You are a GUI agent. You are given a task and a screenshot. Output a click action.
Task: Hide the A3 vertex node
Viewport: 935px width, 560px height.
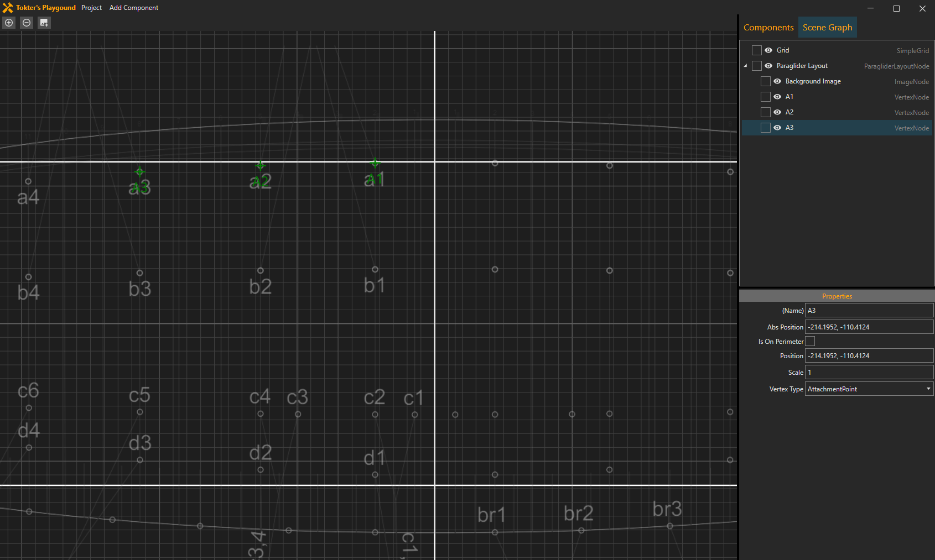777,128
